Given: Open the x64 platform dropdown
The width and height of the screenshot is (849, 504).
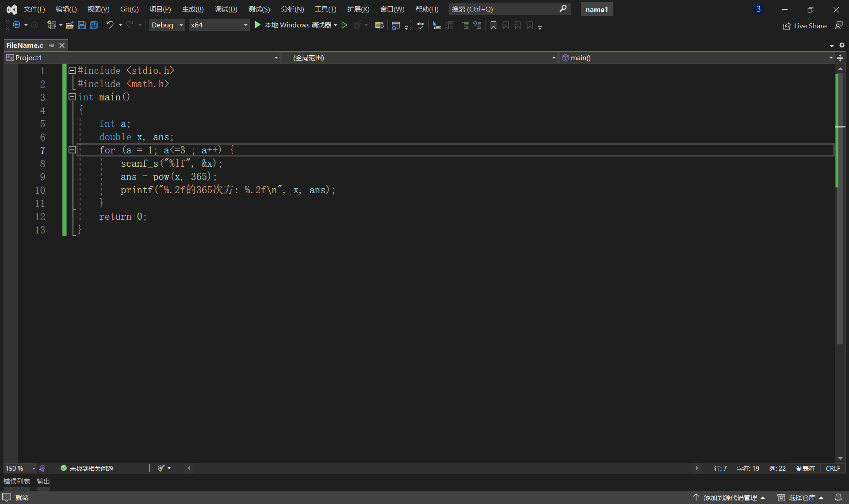Looking at the screenshot, I should (x=218, y=25).
